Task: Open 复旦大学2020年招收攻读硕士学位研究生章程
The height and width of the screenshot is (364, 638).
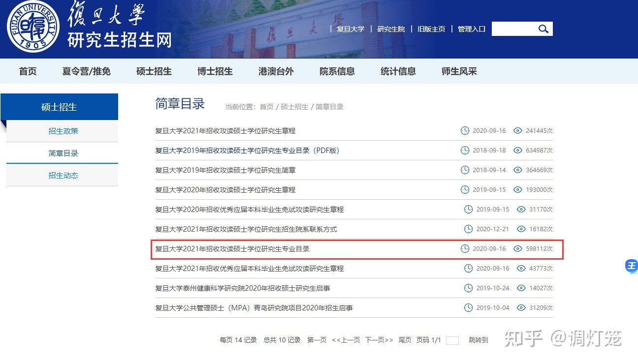Action: [x=225, y=190]
